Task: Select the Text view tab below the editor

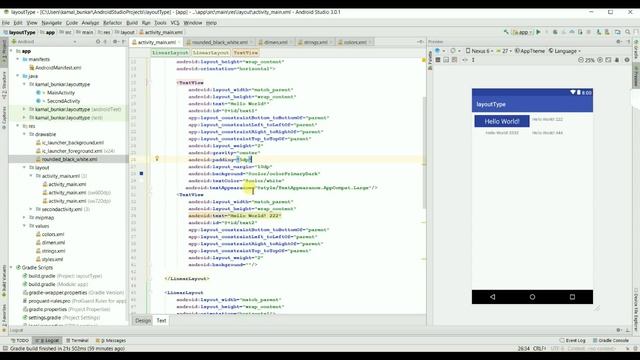Action: click(162, 320)
